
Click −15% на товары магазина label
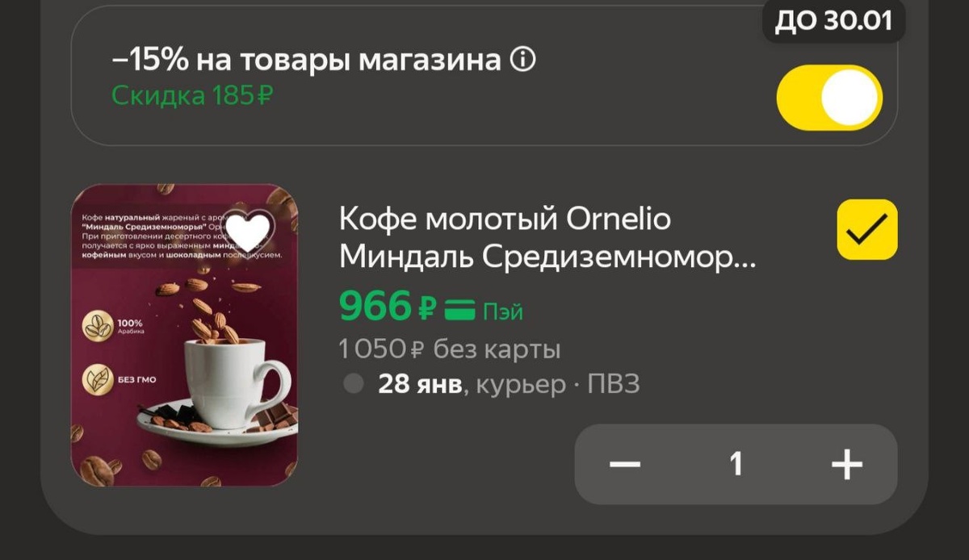click(x=307, y=61)
